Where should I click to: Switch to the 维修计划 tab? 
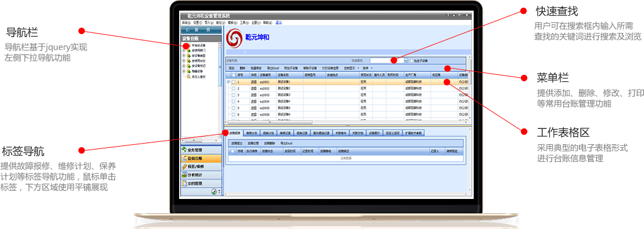[252, 133]
